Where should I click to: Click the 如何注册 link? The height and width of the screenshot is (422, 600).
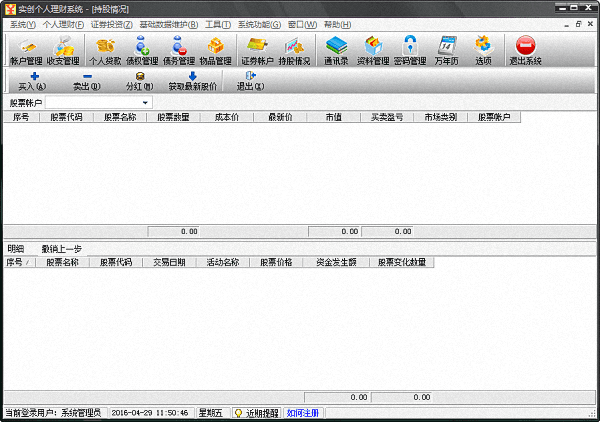pyautogui.click(x=303, y=412)
